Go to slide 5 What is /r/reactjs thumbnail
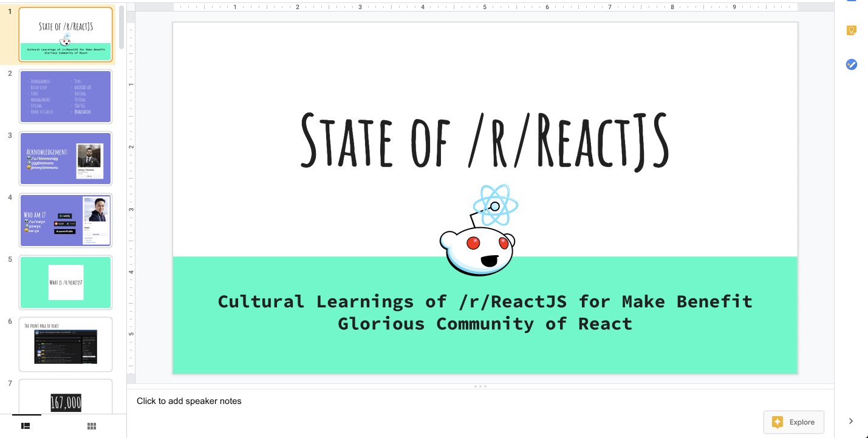Screen dimensions: 868x438 [66, 282]
